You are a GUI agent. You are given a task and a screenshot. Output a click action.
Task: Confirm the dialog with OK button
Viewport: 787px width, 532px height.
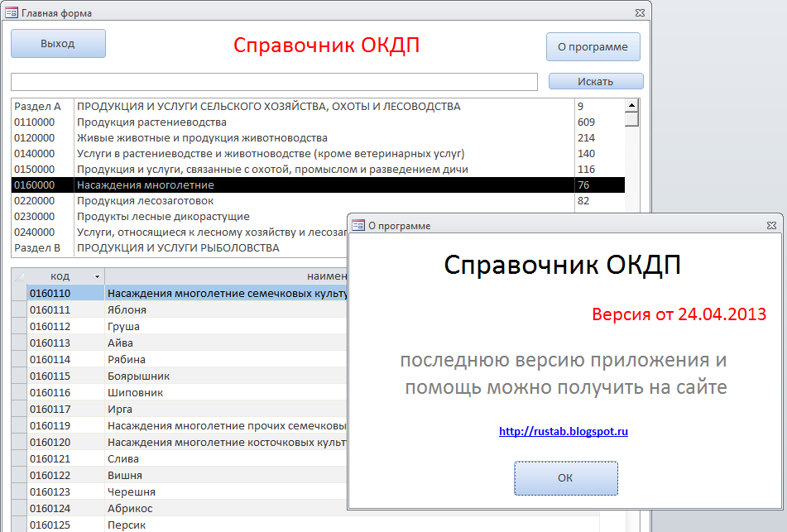pyautogui.click(x=566, y=478)
